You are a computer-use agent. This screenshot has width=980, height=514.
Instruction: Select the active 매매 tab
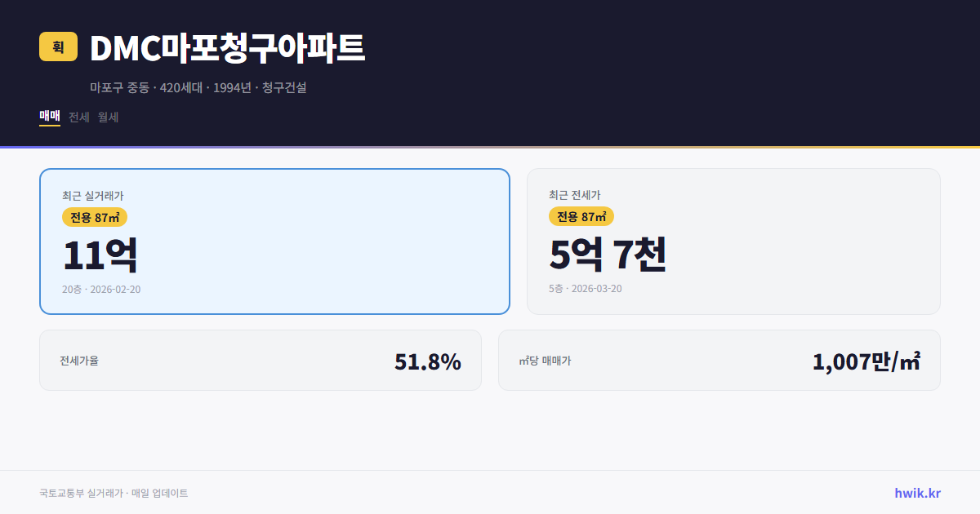point(48,117)
